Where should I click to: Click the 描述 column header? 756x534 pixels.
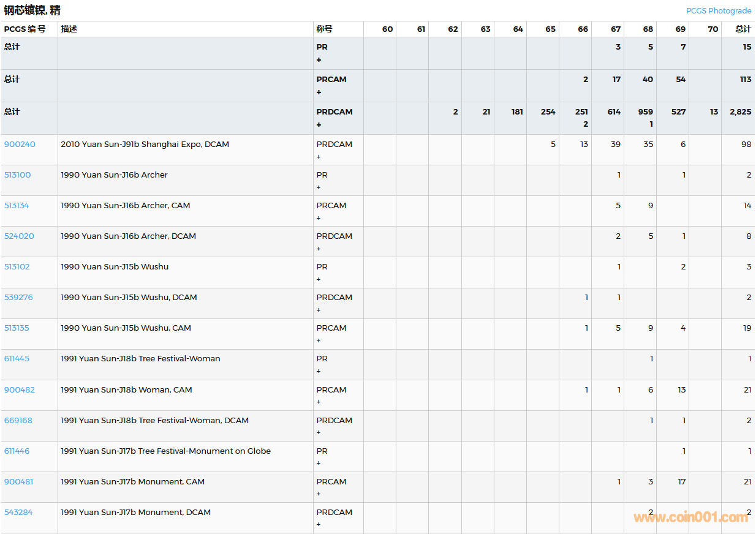69,29
